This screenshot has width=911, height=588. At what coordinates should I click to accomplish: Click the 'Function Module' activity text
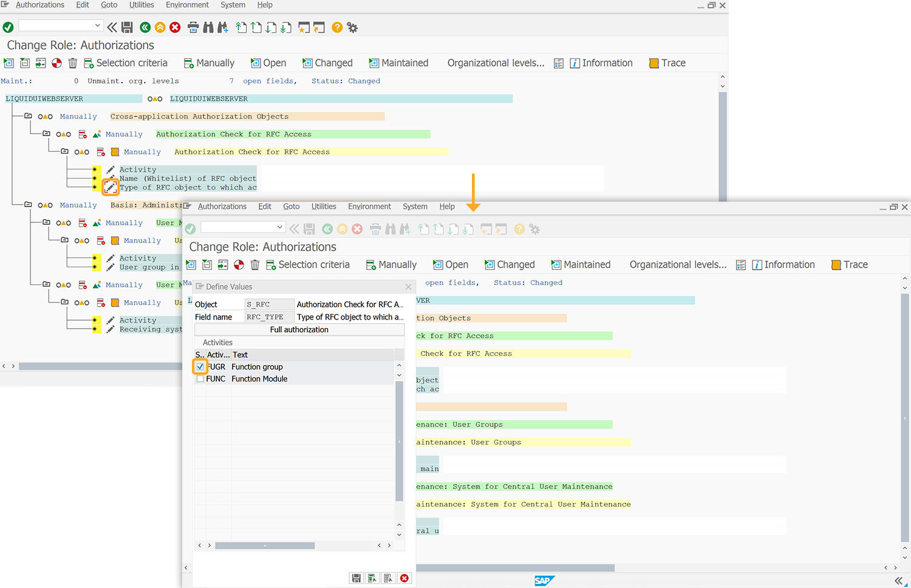pos(259,379)
